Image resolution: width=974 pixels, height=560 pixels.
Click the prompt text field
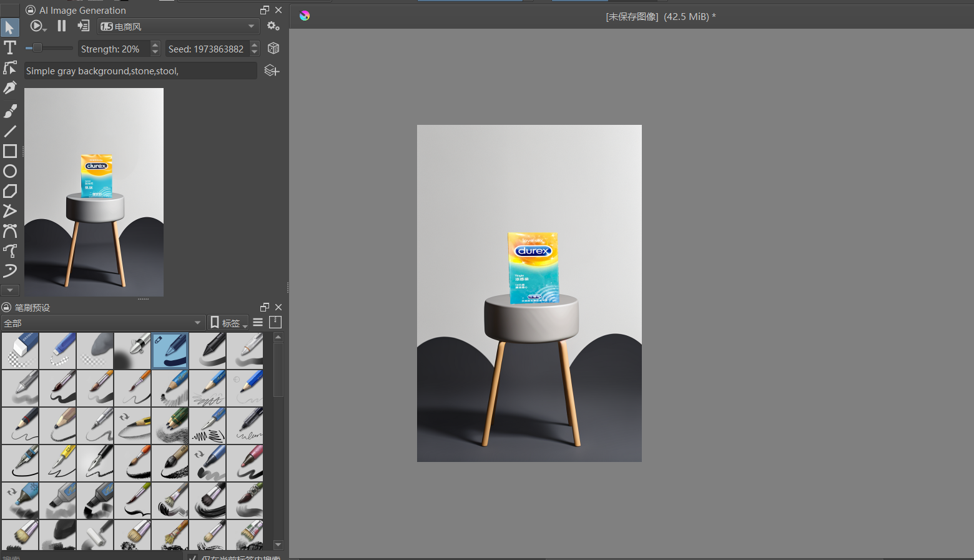tap(140, 71)
